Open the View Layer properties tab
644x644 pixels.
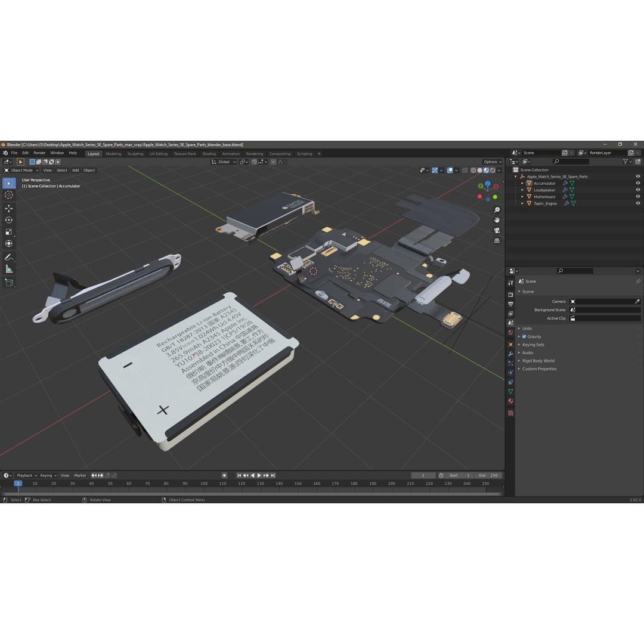point(510,314)
